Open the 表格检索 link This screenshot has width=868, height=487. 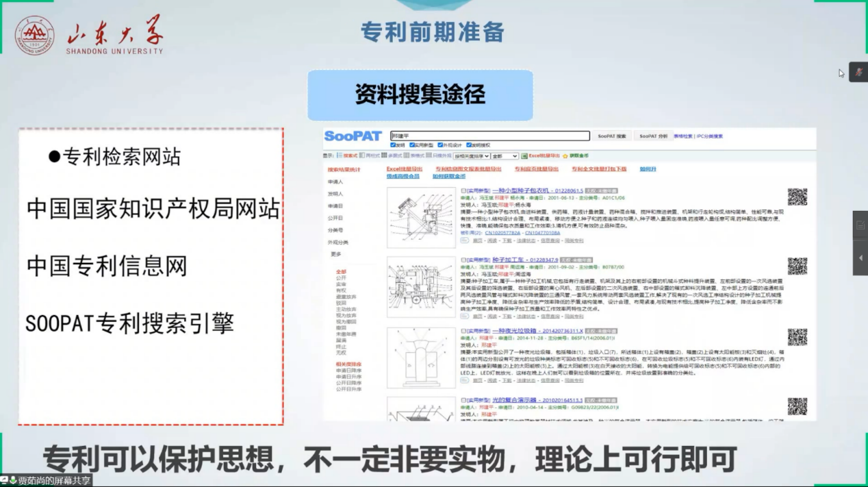682,136
